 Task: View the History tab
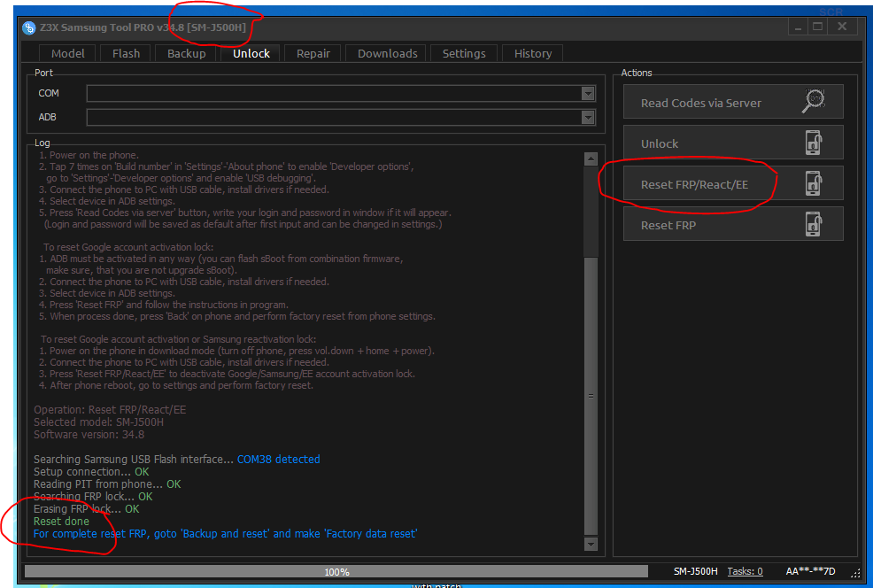(533, 53)
